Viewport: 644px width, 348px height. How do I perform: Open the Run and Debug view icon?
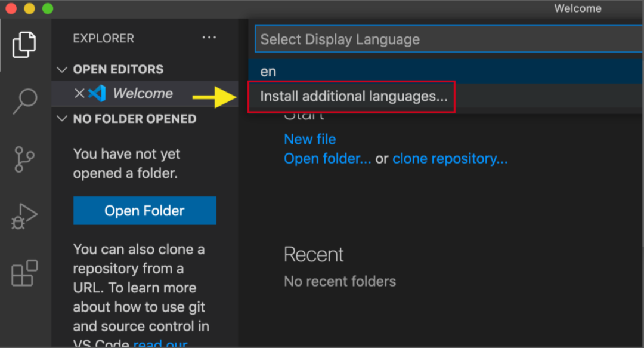[24, 216]
